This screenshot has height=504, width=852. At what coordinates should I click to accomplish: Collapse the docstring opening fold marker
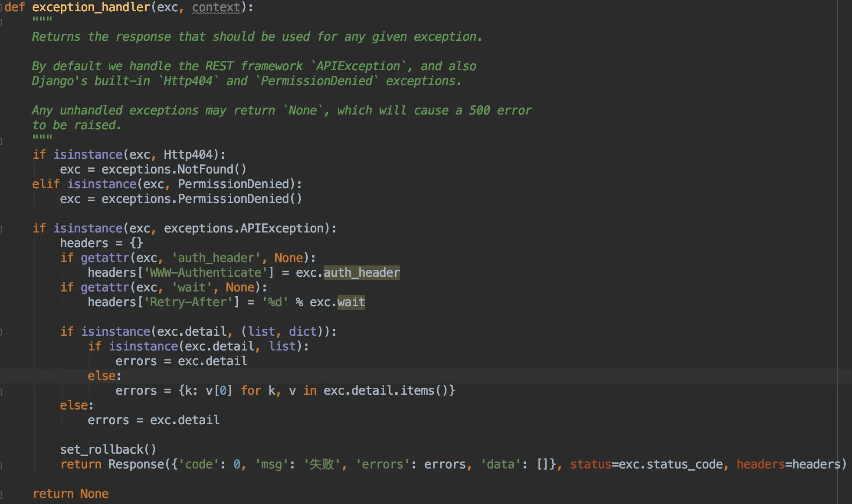pos(1,23)
